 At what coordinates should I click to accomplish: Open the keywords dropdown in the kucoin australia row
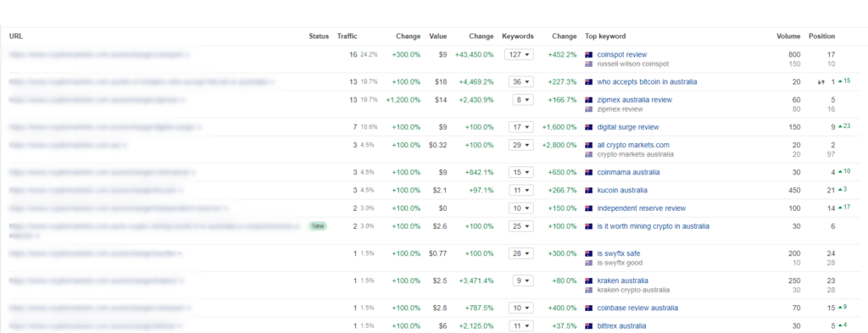coord(521,191)
